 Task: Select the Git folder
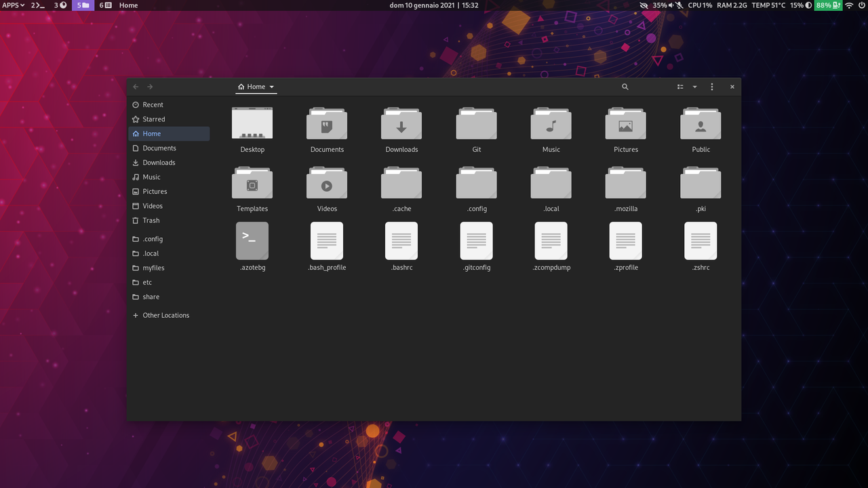[477, 123]
